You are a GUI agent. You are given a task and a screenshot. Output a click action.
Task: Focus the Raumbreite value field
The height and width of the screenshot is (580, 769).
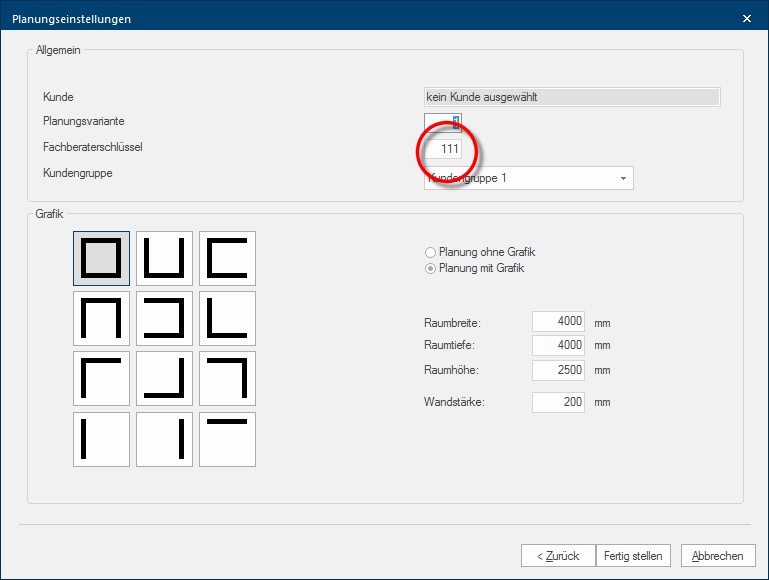click(x=558, y=322)
